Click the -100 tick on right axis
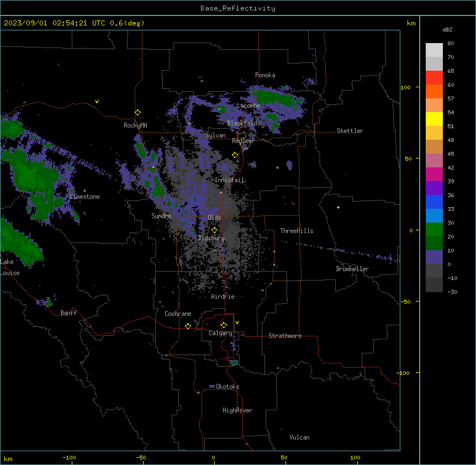Screen dimensions: 476x465 coord(404,373)
